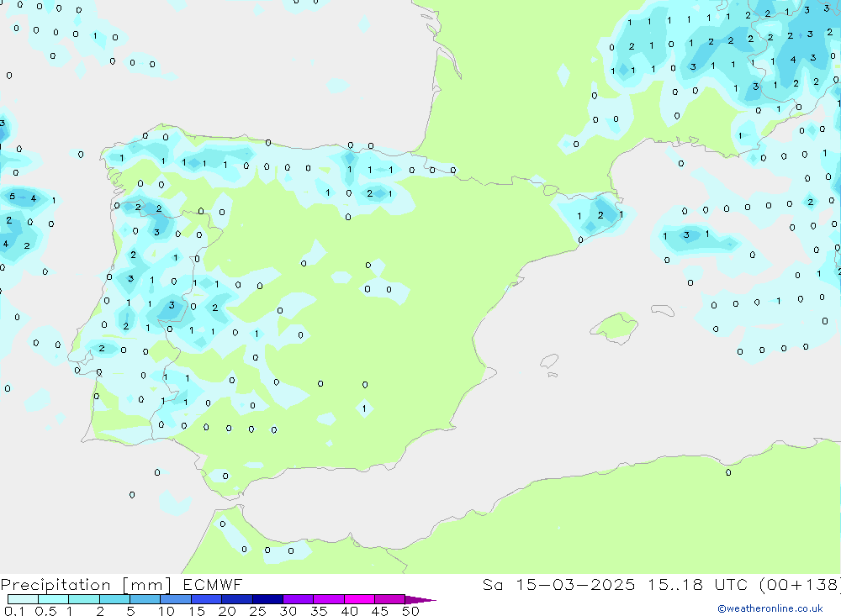Screen dimensions: 841x616
Task: Select the 40–45 mm magenta legend swatch
Action: (x=359, y=599)
